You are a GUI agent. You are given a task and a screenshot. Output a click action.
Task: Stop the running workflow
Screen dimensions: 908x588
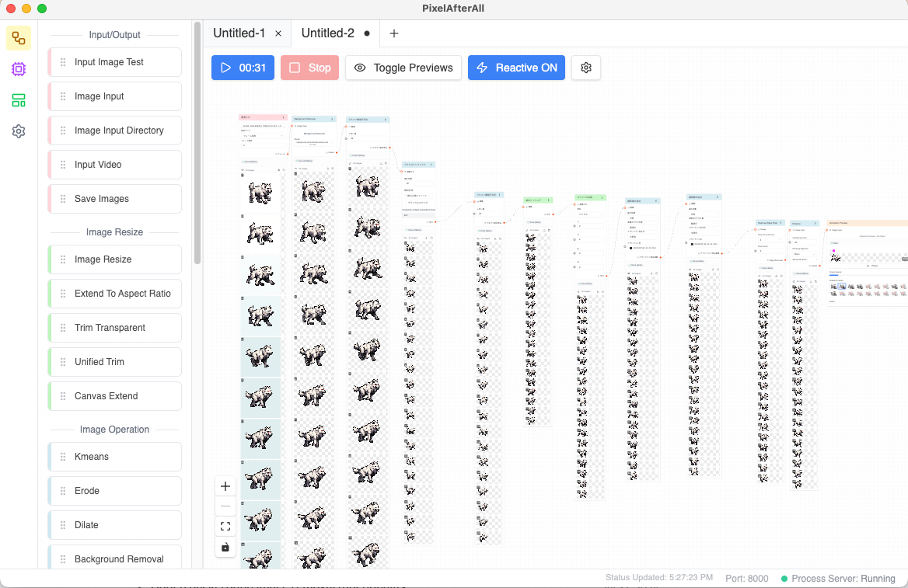tap(310, 68)
